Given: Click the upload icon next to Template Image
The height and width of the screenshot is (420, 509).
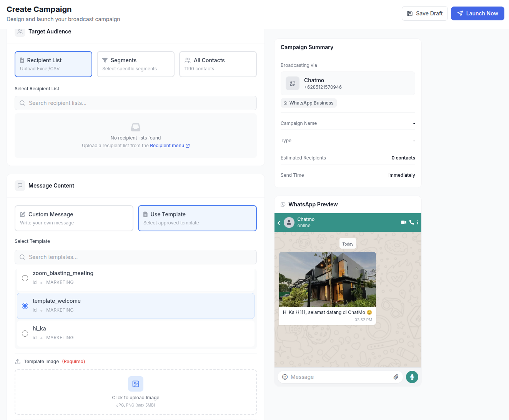Looking at the screenshot, I should 18,362.
